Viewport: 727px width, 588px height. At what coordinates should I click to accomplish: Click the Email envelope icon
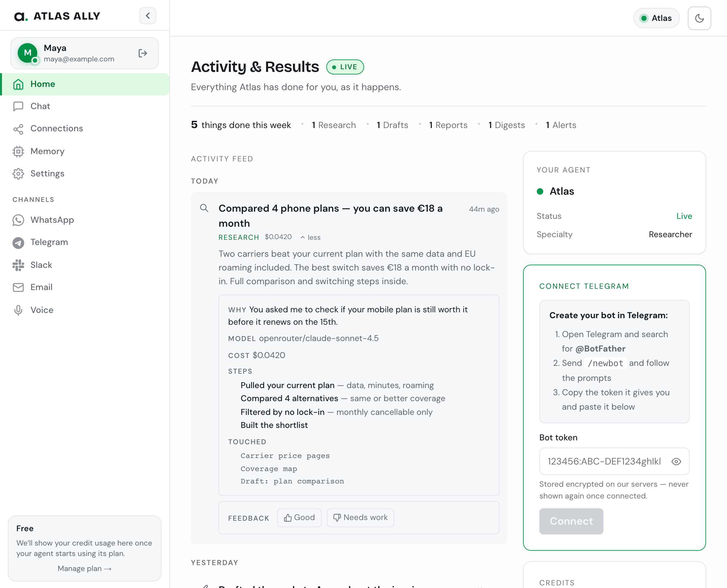click(x=18, y=287)
